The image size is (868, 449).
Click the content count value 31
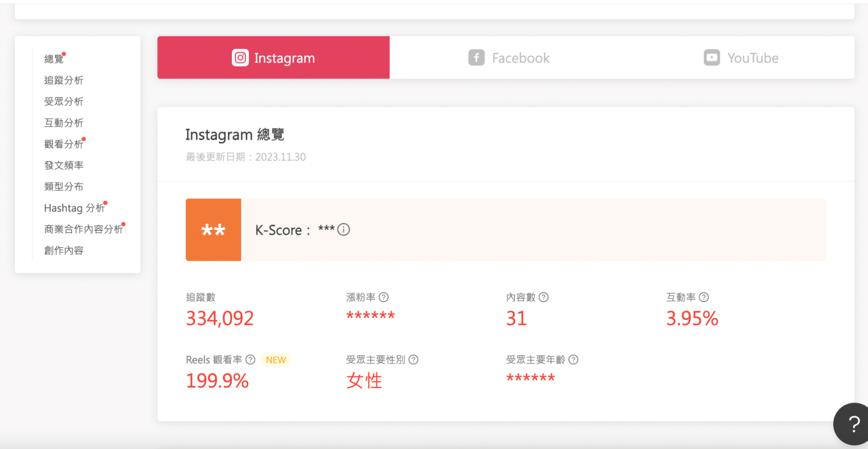click(516, 318)
